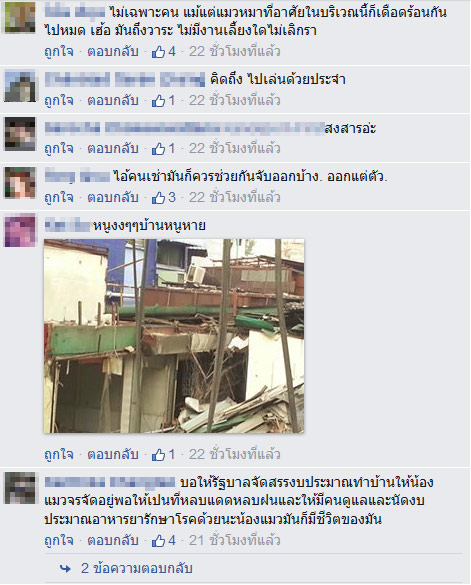The image size is (471, 585).
Task: Click 'ตอบกลับ' under the last comment
Action: click(x=113, y=540)
